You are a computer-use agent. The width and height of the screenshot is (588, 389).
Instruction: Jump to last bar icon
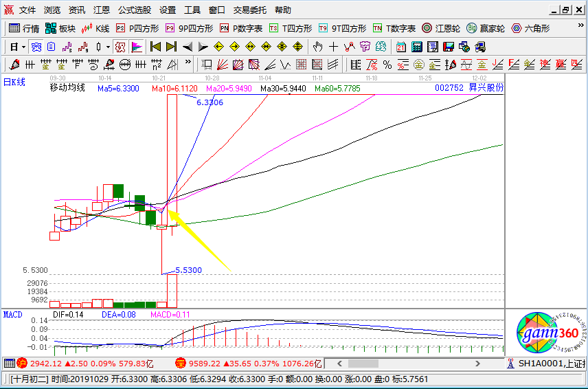[171, 47]
